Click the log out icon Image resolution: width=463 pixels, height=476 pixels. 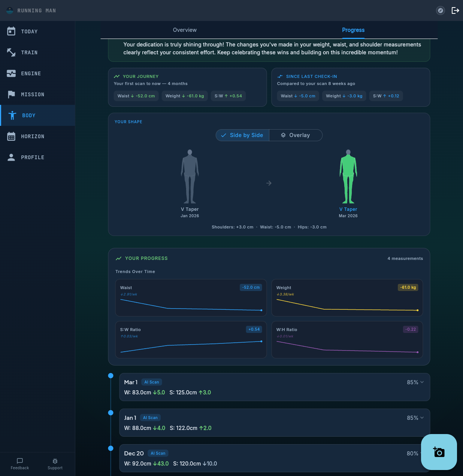click(x=456, y=10)
